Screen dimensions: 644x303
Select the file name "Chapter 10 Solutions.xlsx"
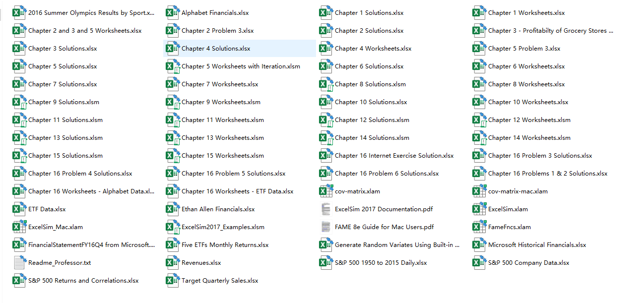click(x=371, y=102)
